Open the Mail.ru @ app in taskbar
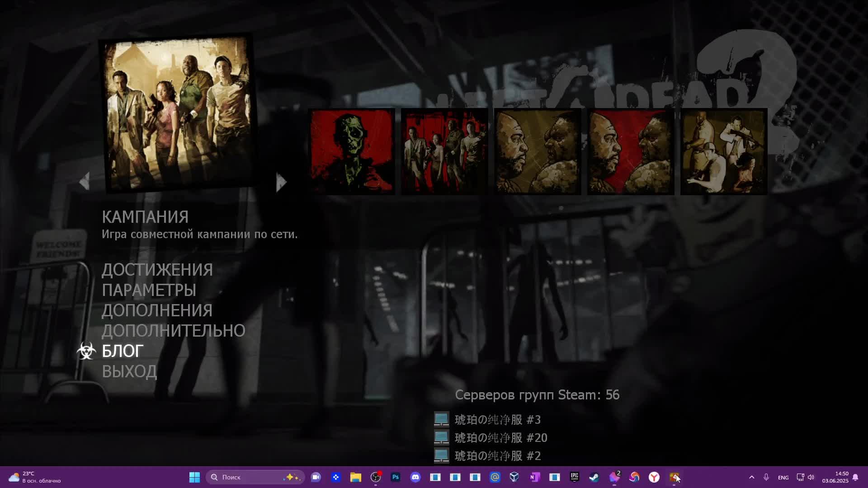 coord(495,477)
